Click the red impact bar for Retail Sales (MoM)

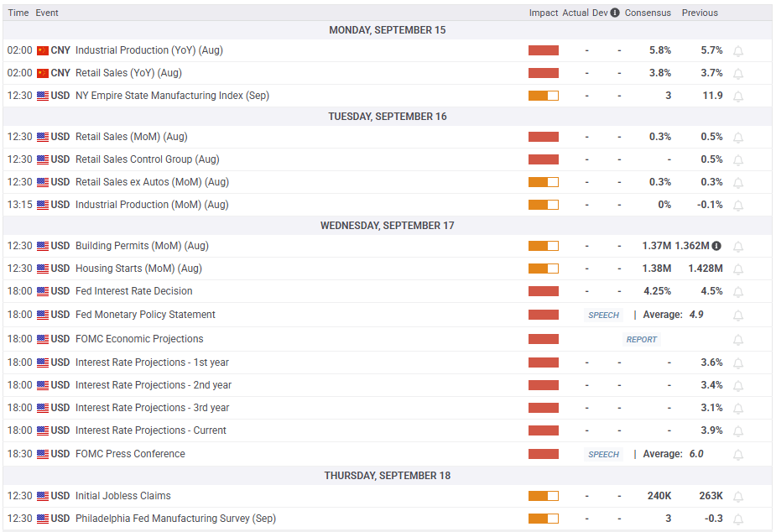click(x=544, y=137)
